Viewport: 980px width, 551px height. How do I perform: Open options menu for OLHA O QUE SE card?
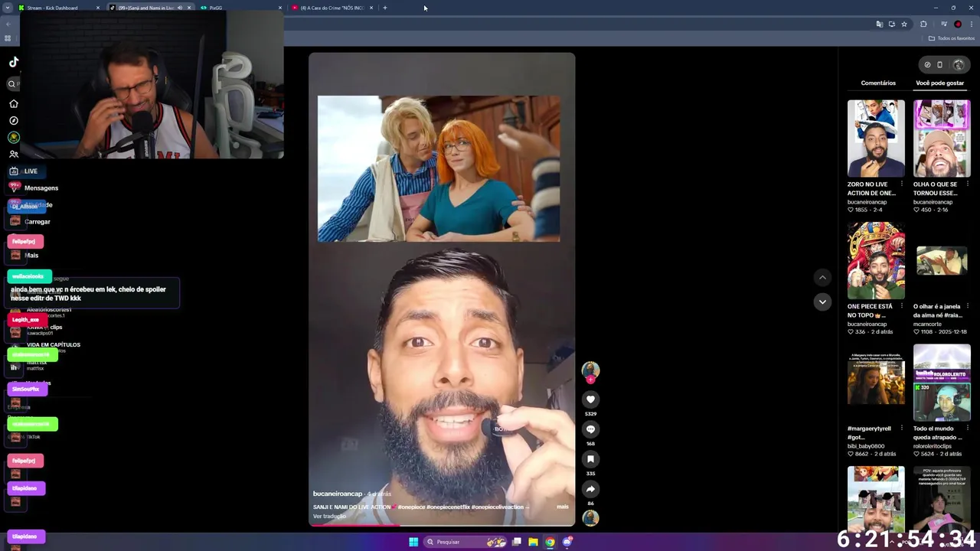(967, 184)
